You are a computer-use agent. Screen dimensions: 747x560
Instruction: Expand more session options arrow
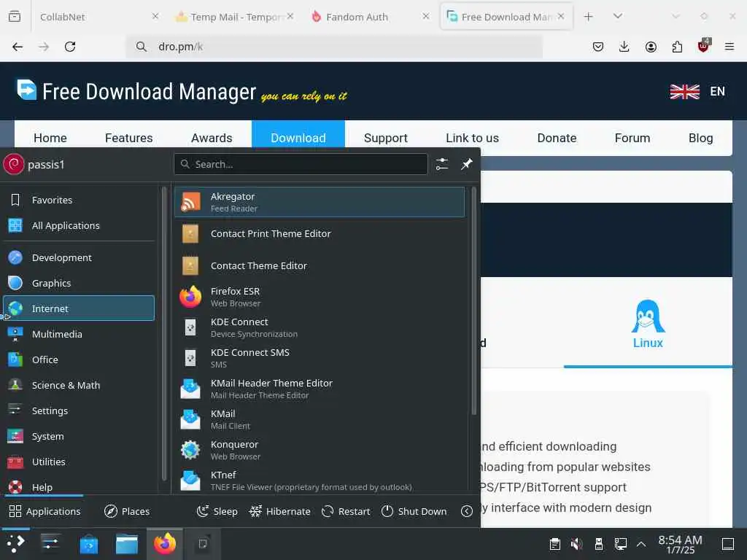[467, 511]
